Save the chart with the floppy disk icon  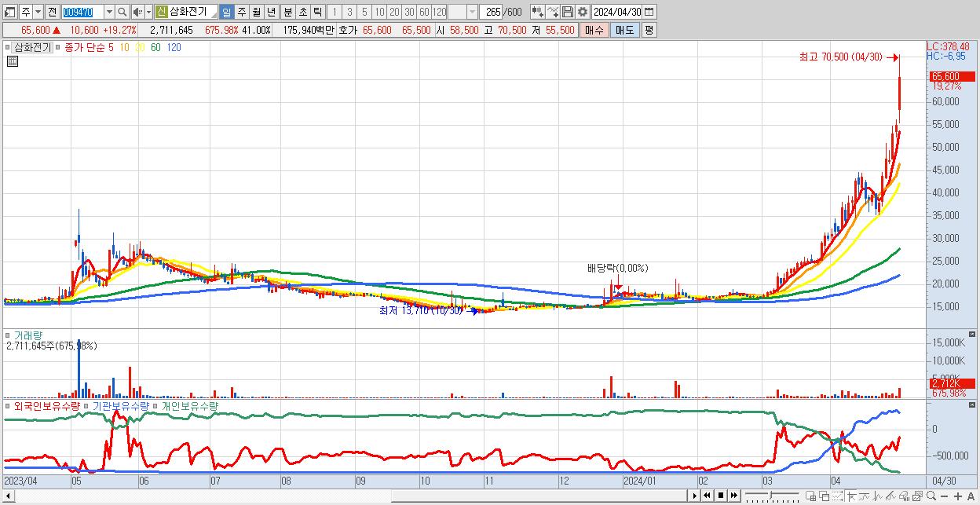point(568,12)
